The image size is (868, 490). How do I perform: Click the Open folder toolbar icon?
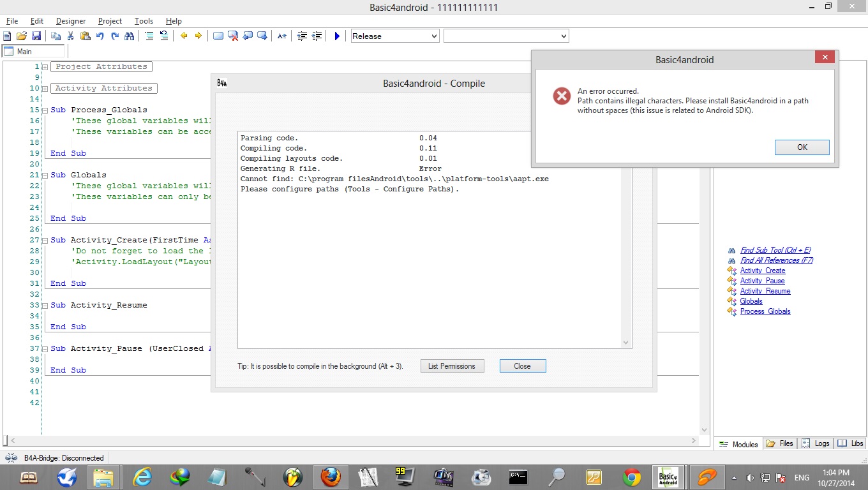pyautogui.click(x=22, y=36)
